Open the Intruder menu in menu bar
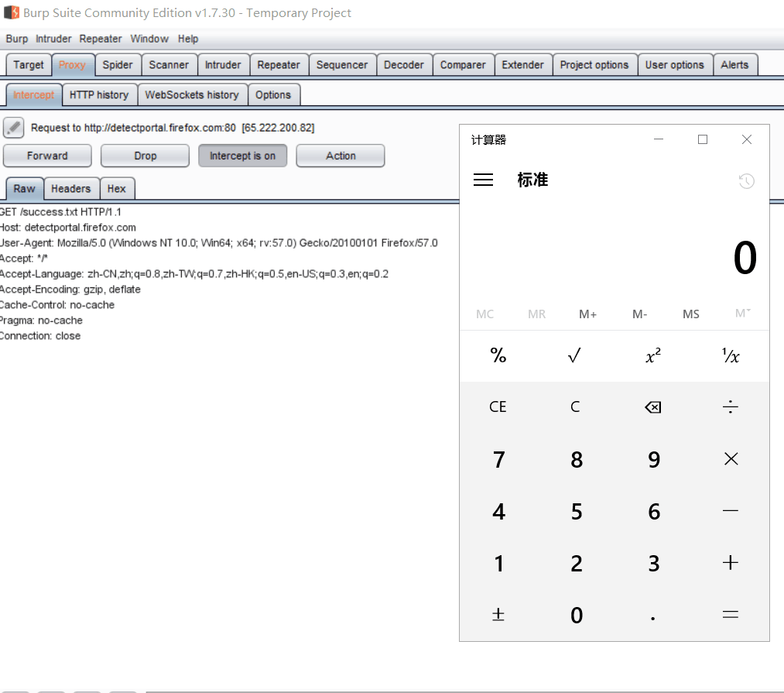Image resolution: width=784 pixels, height=693 pixels. 53,39
